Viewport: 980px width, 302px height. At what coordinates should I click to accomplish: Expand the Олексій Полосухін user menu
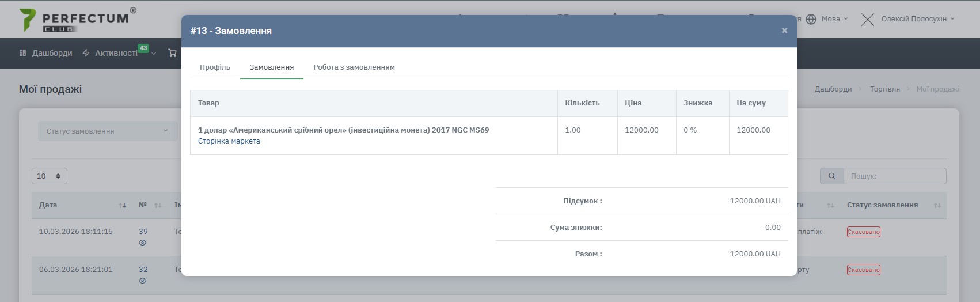pyautogui.click(x=917, y=19)
